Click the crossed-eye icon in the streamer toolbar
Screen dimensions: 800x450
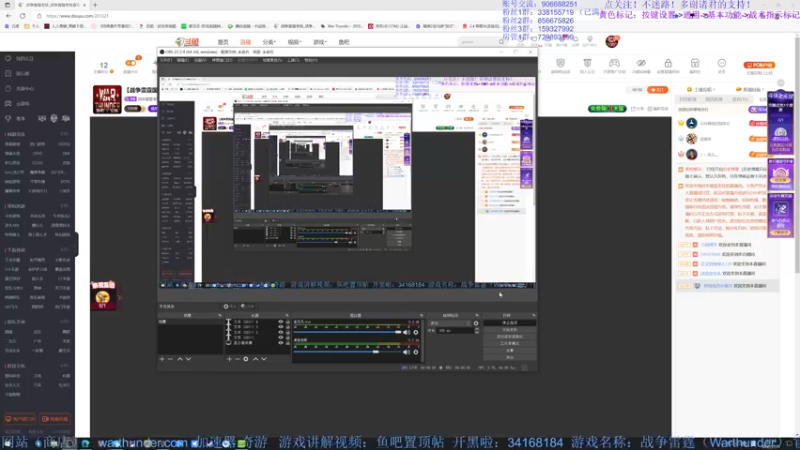[x=641, y=63]
